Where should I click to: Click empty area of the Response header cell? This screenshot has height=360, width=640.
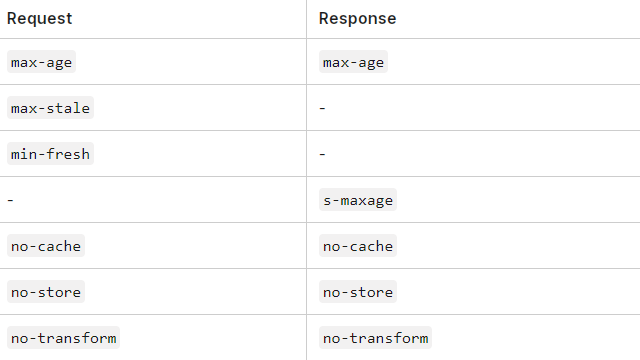[x=518, y=19]
